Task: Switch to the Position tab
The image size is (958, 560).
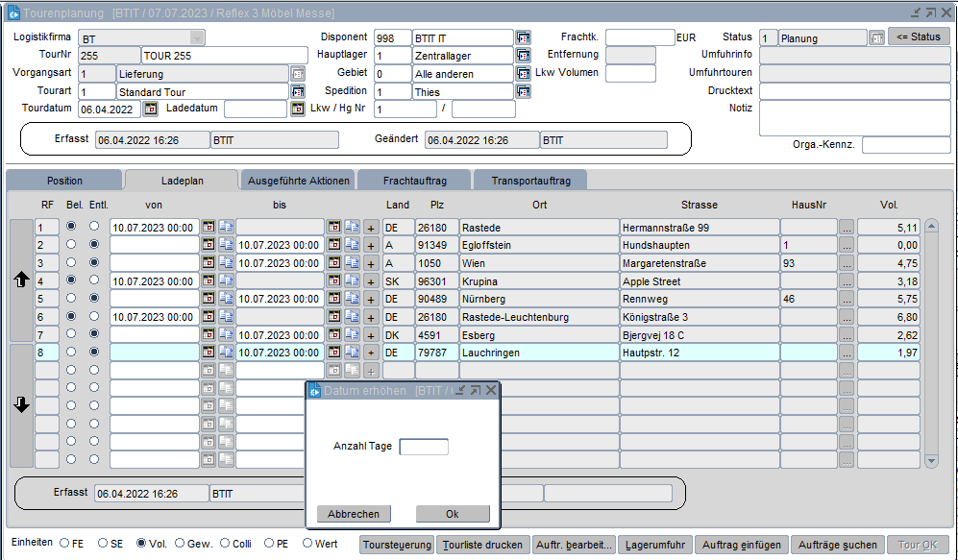Action: (64, 181)
